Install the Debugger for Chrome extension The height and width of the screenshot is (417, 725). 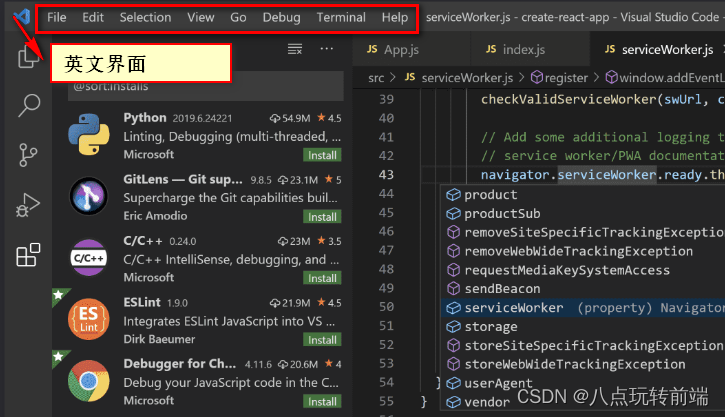(322, 401)
